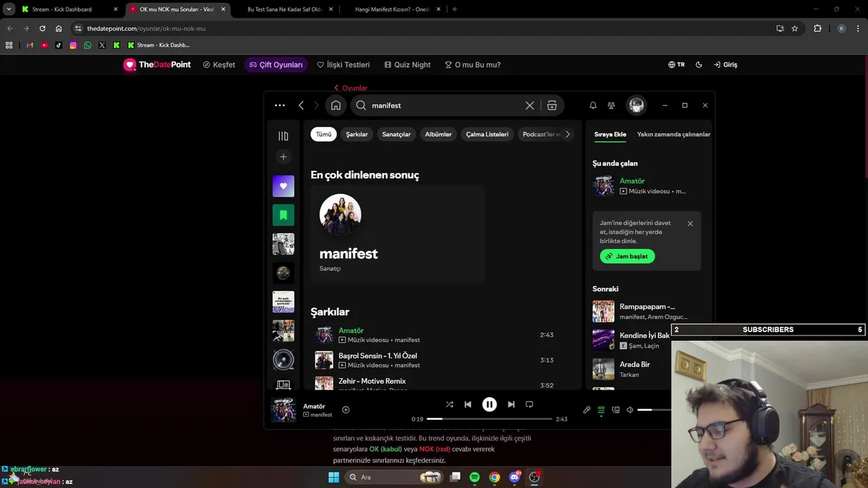Open the Spotify profile avatar menu

coord(636,105)
